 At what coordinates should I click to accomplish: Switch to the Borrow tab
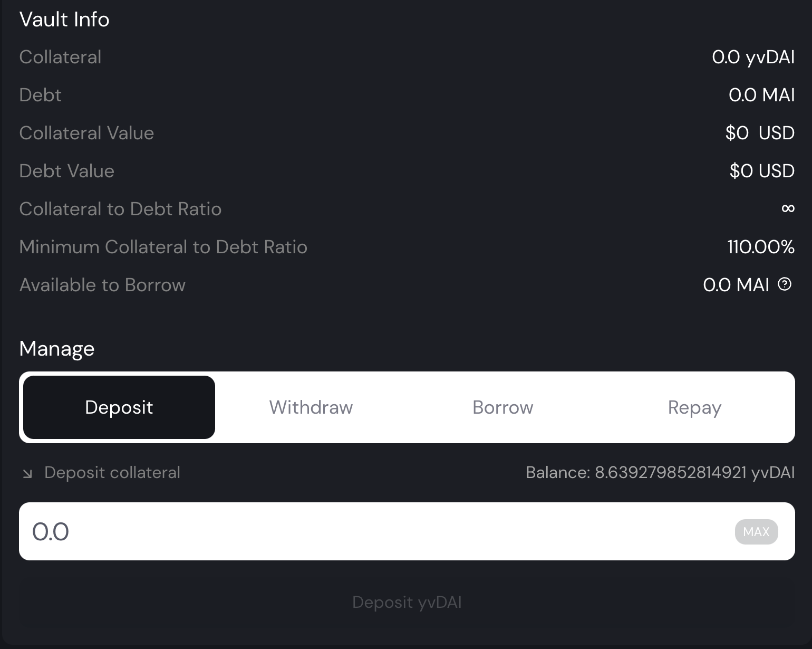(x=502, y=407)
